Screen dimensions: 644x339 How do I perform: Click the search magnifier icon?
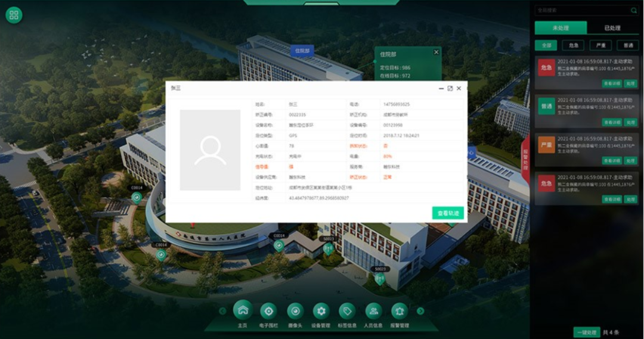[x=634, y=10]
